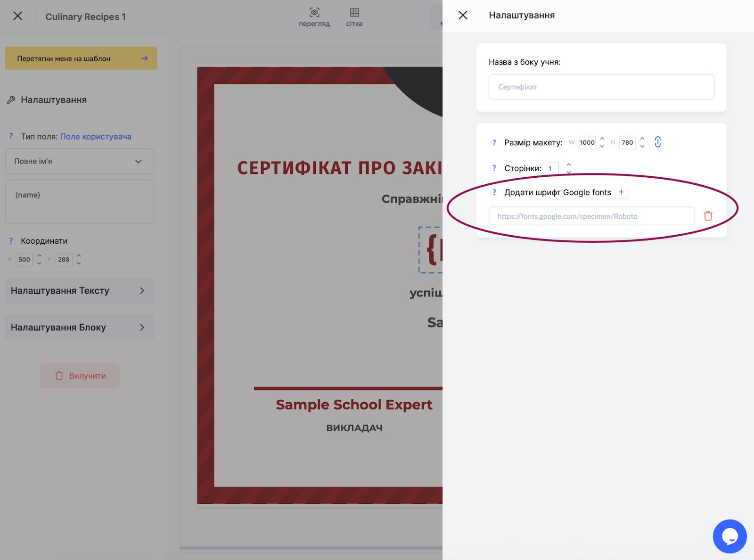Open the chat support bubble
This screenshot has height=560, width=754.
tap(729, 536)
